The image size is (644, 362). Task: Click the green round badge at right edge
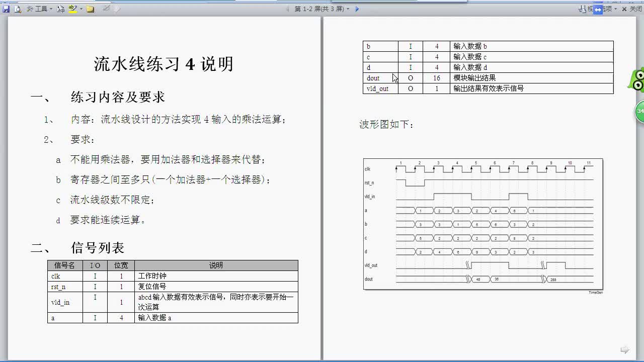[x=639, y=111]
